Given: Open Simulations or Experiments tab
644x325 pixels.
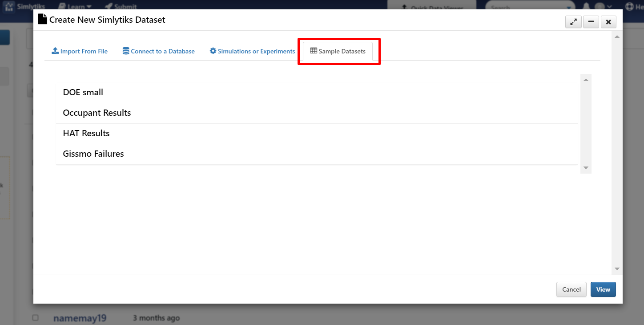Looking at the screenshot, I should tap(252, 51).
